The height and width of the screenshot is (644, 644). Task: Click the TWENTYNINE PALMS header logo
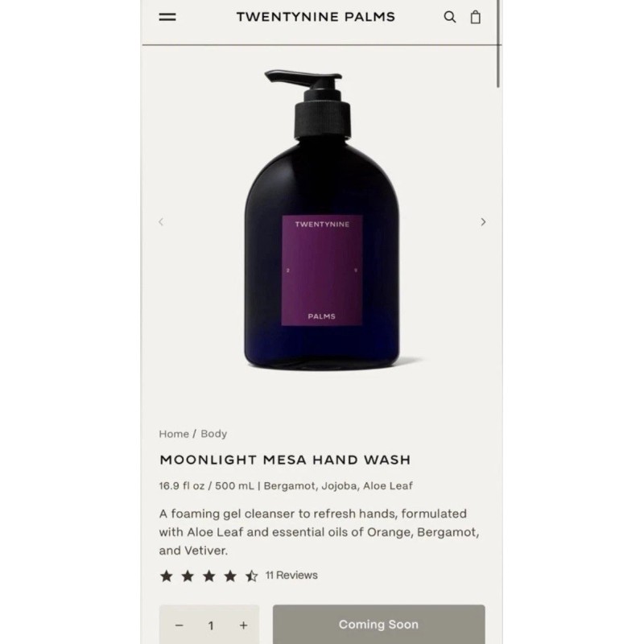tap(316, 17)
